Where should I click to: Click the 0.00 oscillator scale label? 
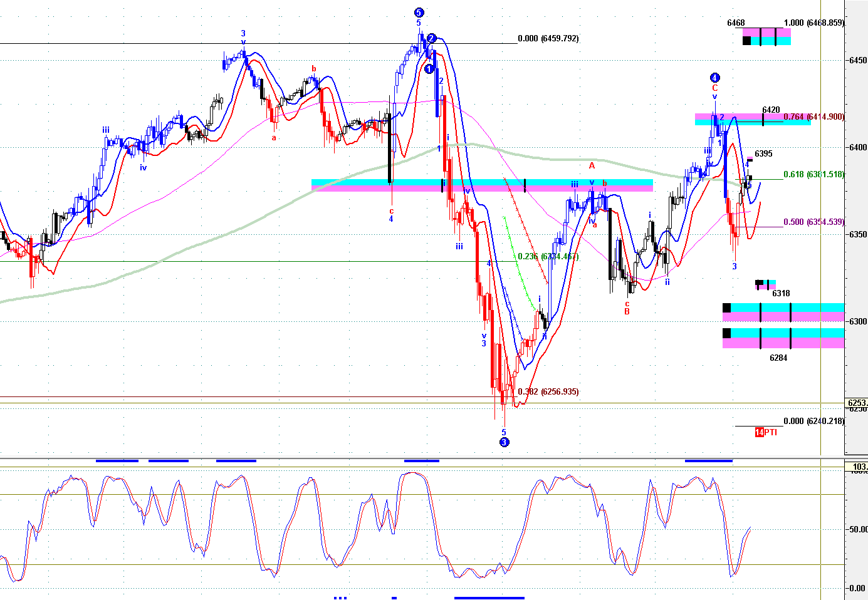857,588
